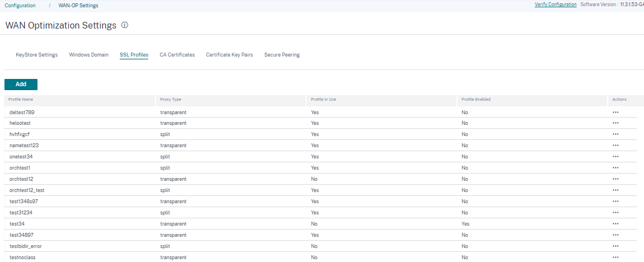Select profile name test31234

pos(21,213)
